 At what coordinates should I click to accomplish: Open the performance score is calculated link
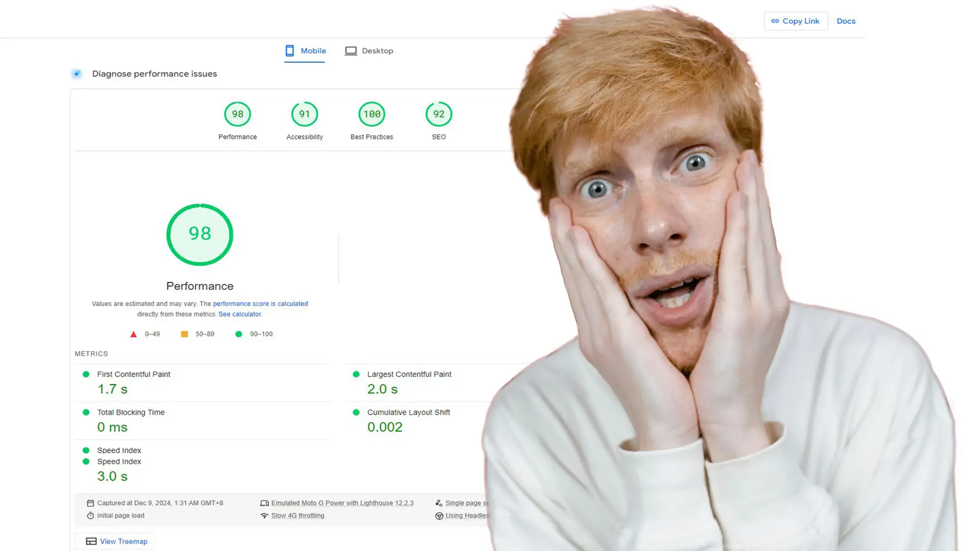pyautogui.click(x=260, y=304)
